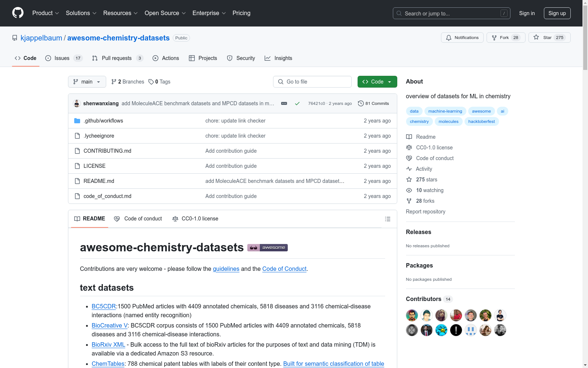588x368 pixels.
Task: Click the Notifications bell button
Action: click(462, 38)
